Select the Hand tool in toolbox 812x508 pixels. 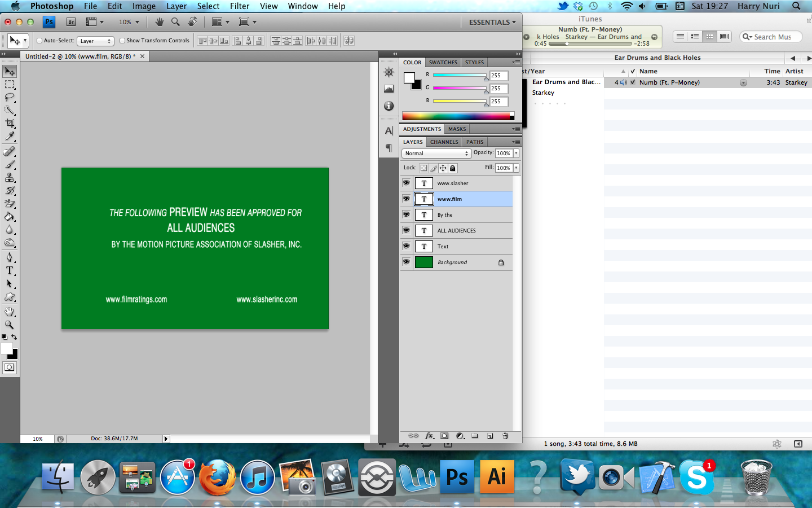coord(10,312)
